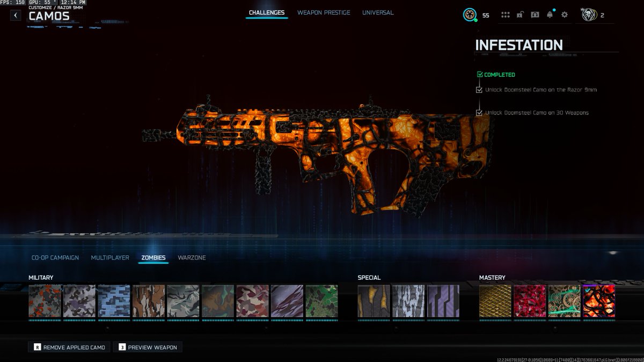
Task: Click the INFESTATION camo title
Action: tap(519, 46)
